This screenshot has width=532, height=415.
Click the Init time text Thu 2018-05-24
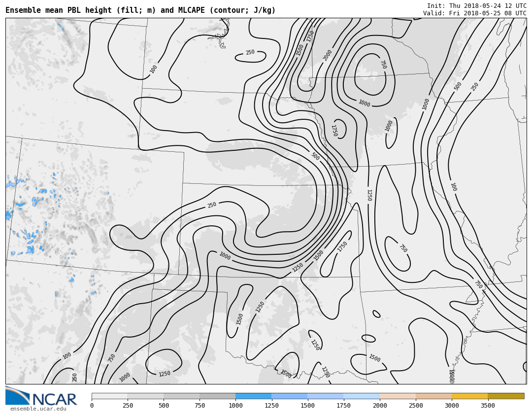tap(476, 6)
